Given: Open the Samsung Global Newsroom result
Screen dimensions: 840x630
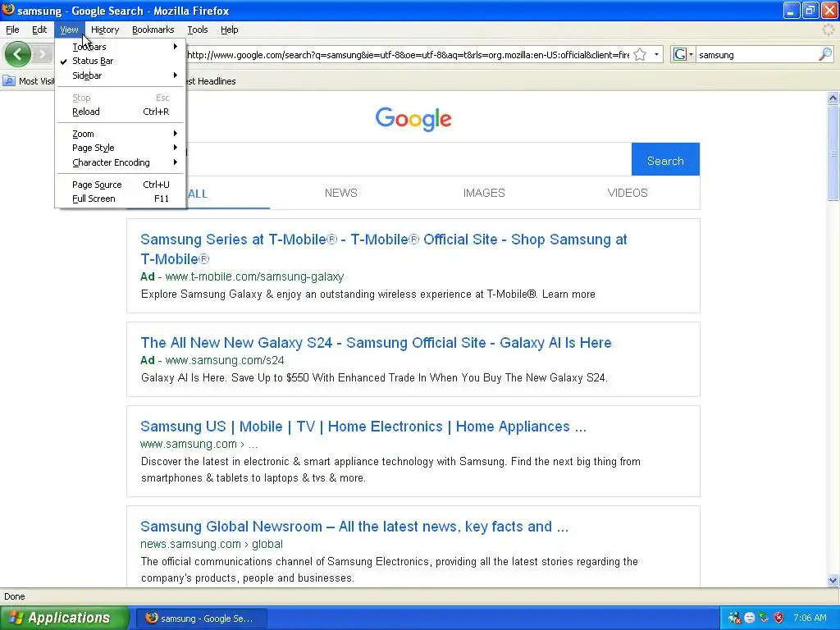Looking at the screenshot, I should (354, 527).
